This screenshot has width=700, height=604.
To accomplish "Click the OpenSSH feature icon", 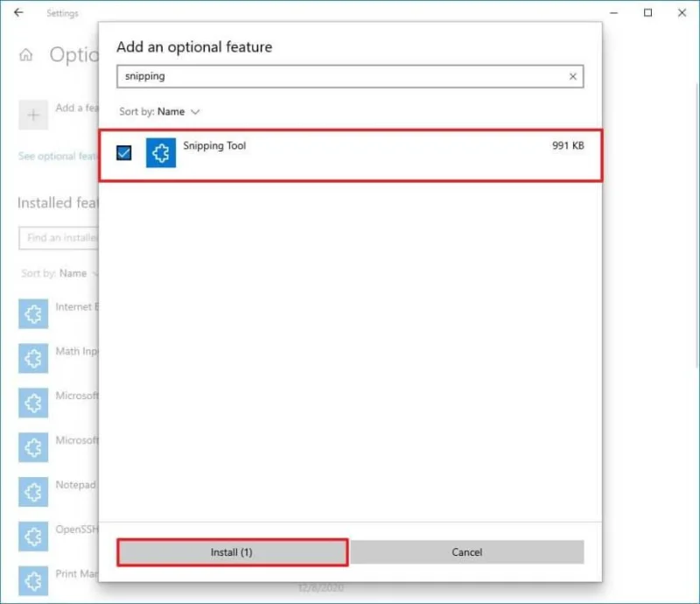I will point(33,537).
